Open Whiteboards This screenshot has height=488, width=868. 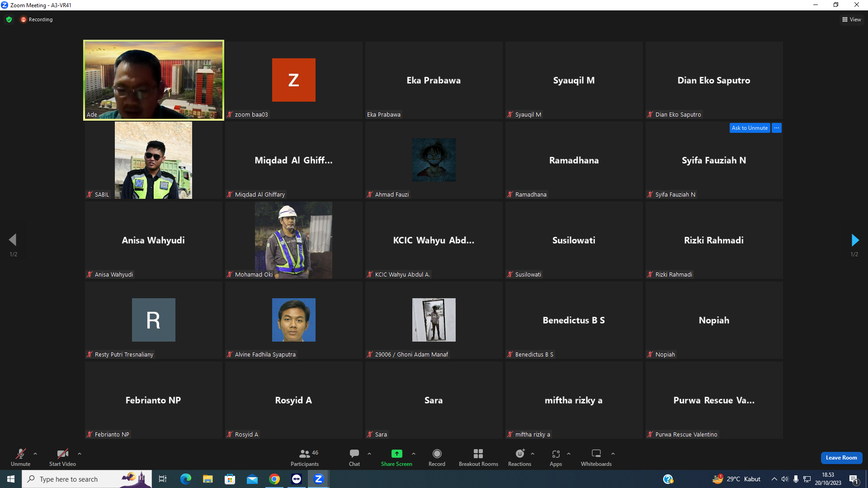(x=596, y=457)
